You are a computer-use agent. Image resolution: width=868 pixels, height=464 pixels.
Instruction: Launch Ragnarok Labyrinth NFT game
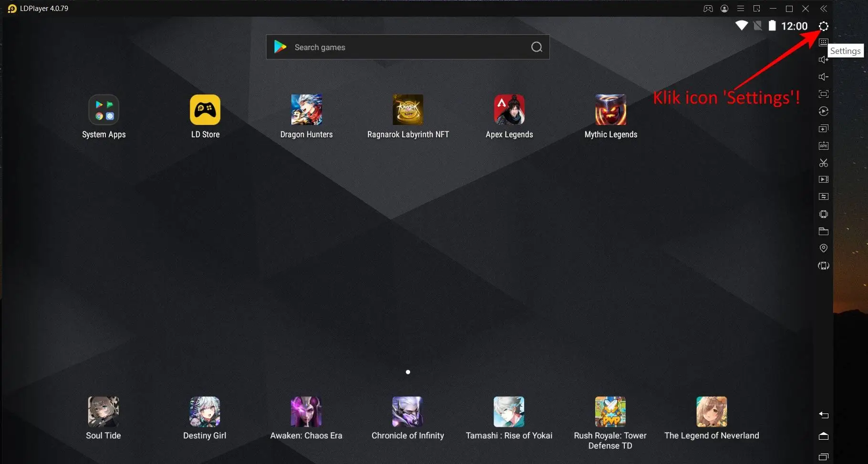(408, 110)
